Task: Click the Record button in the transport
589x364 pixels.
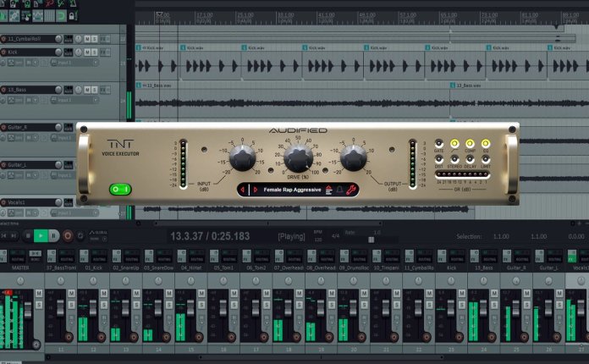Action: tap(68, 236)
